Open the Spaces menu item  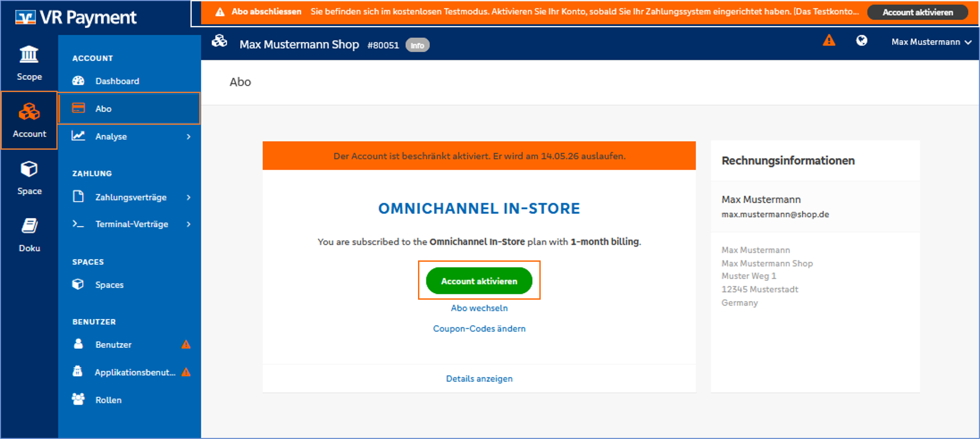point(129,285)
